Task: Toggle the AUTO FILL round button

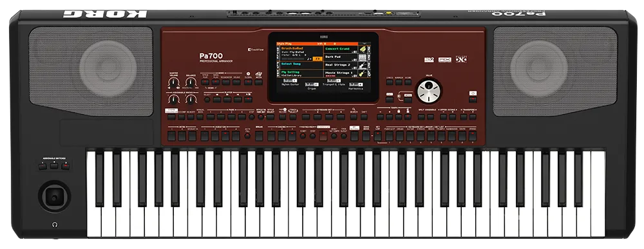Action: [x=247, y=136]
